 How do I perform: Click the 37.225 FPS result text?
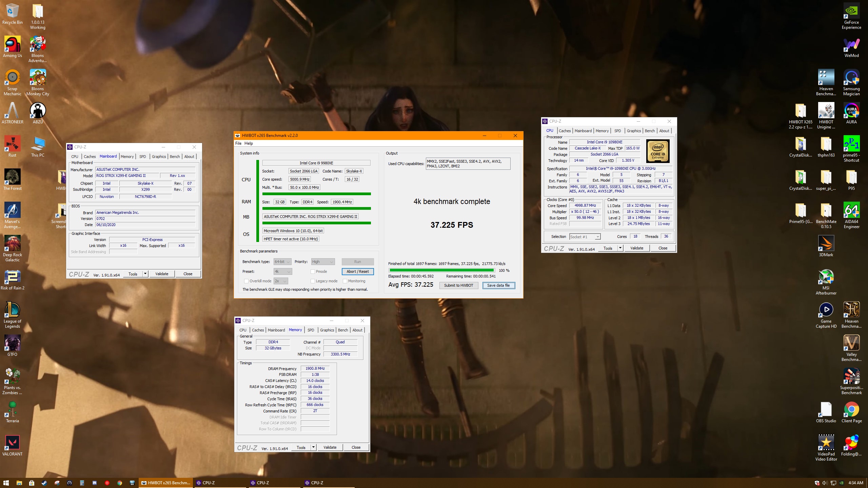coord(452,225)
